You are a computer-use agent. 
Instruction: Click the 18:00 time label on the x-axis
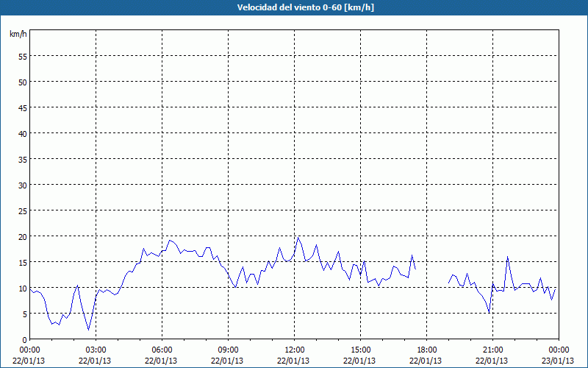[427, 350]
